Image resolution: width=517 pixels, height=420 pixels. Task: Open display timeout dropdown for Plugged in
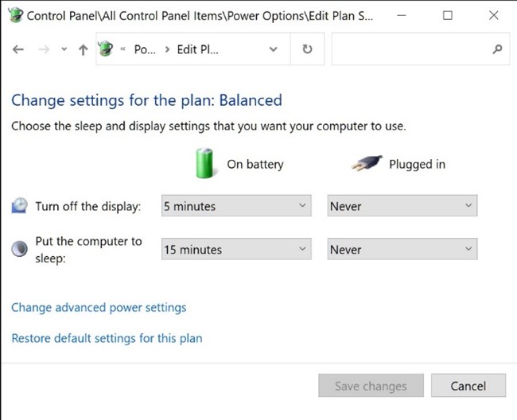pyautogui.click(x=402, y=206)
